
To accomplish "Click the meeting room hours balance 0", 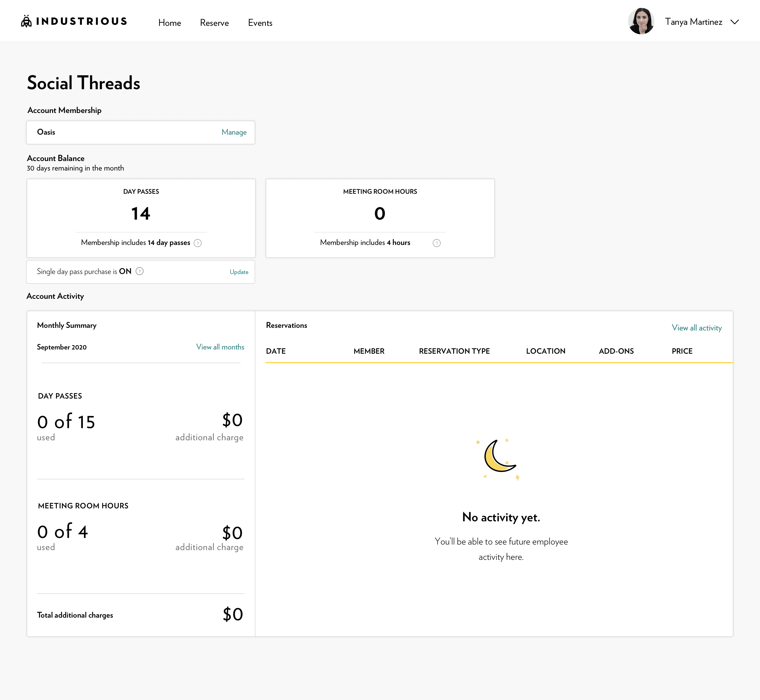I will pyautogui.click(x=380, y=214).
